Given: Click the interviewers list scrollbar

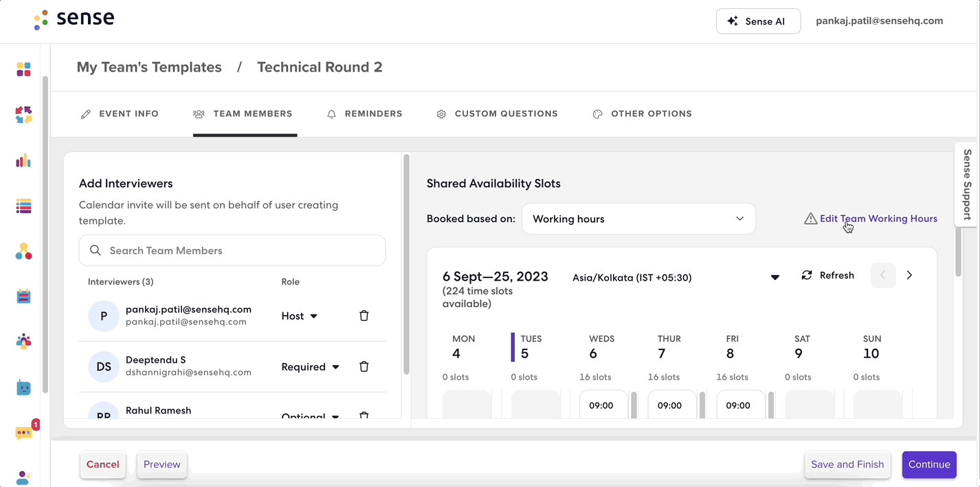Looking at the screenshot, I should point(406,265).
